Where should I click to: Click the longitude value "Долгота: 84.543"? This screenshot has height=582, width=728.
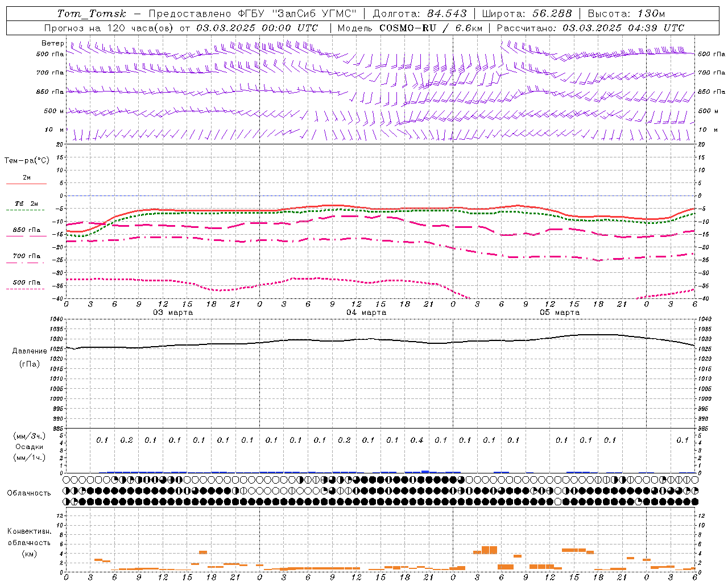[x=420, y=14]
